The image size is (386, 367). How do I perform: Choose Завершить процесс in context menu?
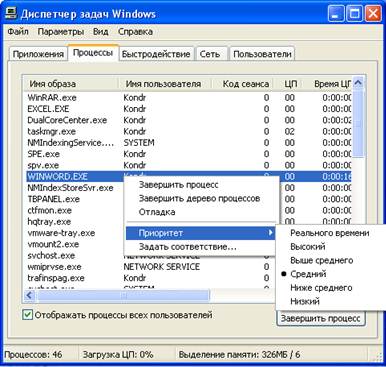[x=179, y=185]
